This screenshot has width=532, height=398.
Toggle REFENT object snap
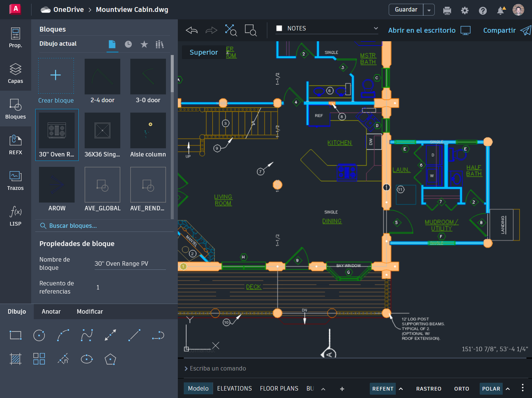tap(383, 389)
